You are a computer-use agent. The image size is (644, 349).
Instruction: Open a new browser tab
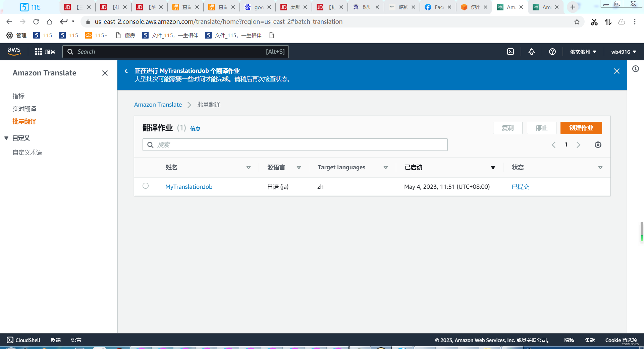pos(573,7)
